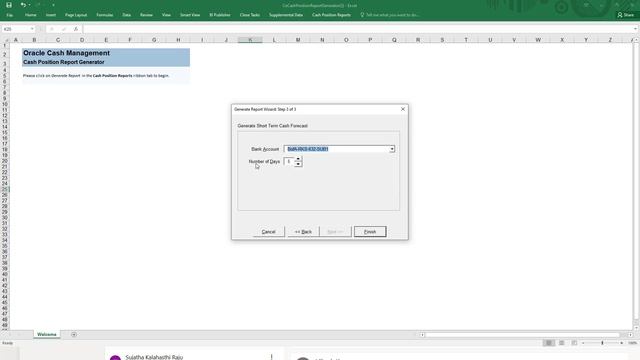
Task: Open the Formulas ribbon tab
Action: click(x=104, y=15)
